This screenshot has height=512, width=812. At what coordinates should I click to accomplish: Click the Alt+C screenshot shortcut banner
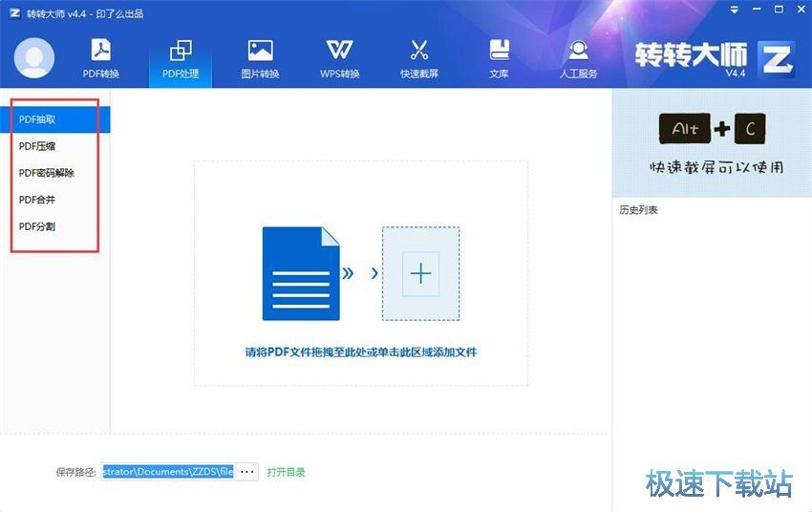[712, 143]
